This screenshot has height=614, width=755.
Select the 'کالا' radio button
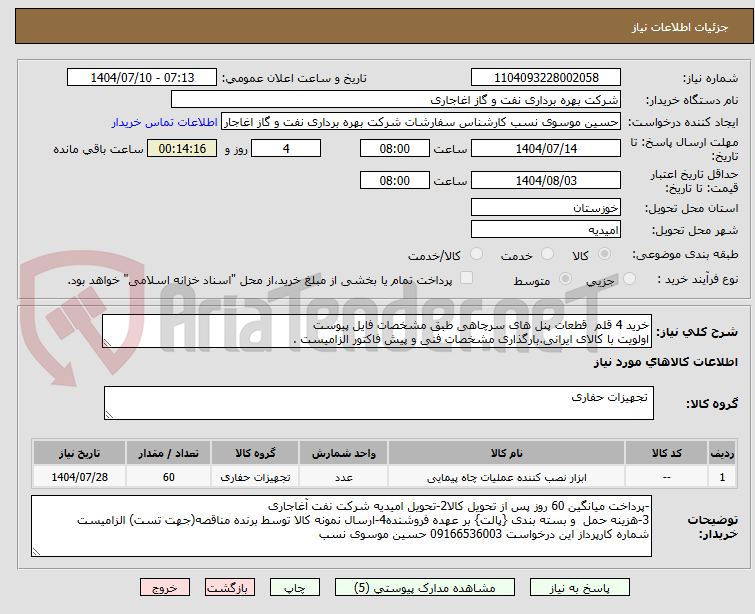point(604,254)
